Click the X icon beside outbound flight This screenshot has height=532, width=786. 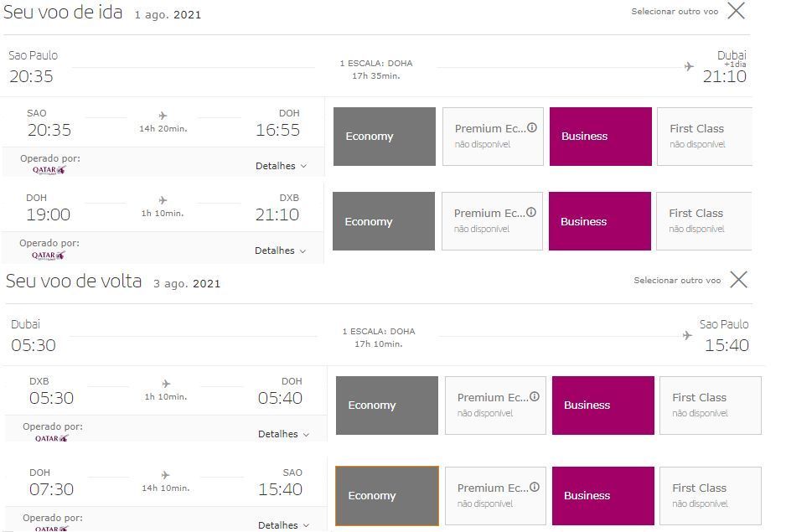pyautogui.click(x=736, y=11)
